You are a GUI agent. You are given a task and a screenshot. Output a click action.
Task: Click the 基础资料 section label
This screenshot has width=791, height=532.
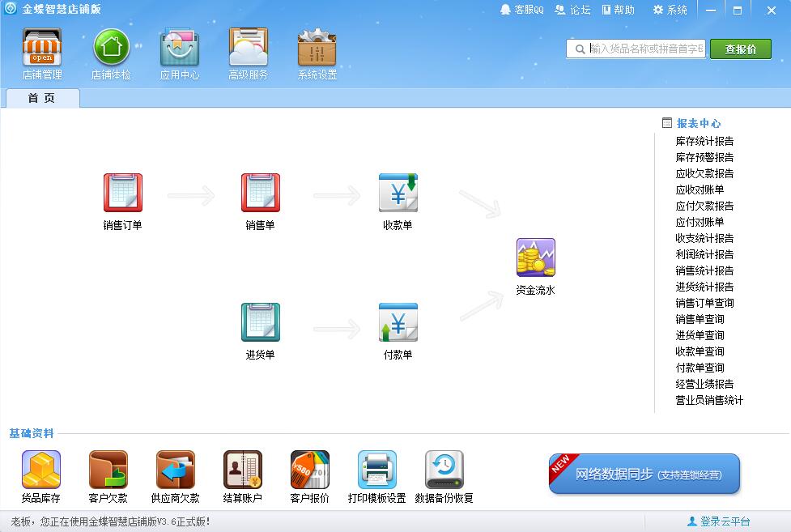(x=32, y=433)
